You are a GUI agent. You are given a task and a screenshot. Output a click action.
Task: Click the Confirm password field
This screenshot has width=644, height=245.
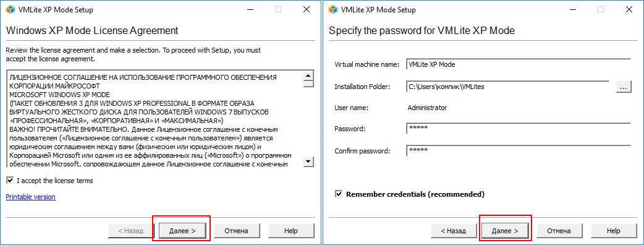pyautogui.click(x=519, y=150)
